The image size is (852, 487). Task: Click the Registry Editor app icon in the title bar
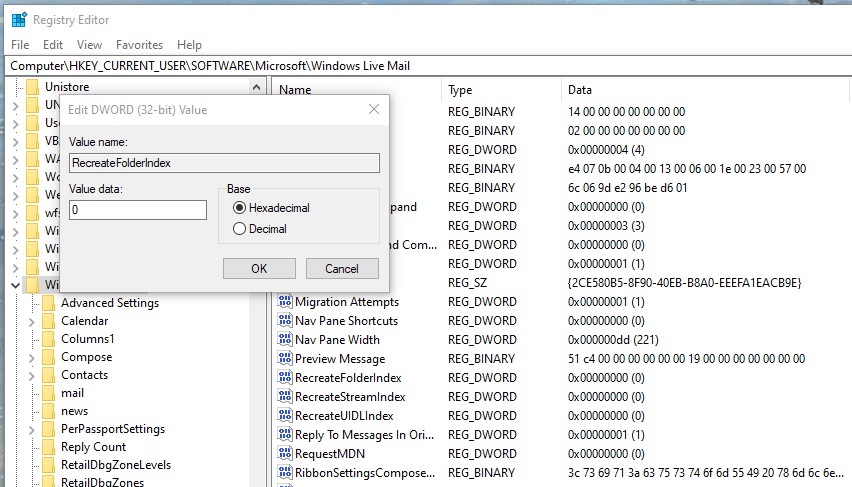point(19,20)
